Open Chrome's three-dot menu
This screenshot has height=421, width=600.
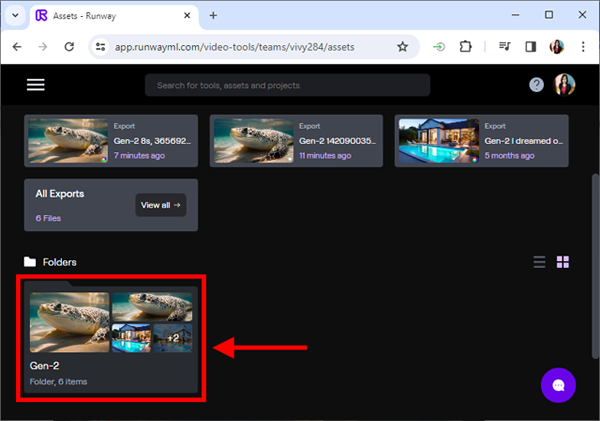click(x=583, y=47)
